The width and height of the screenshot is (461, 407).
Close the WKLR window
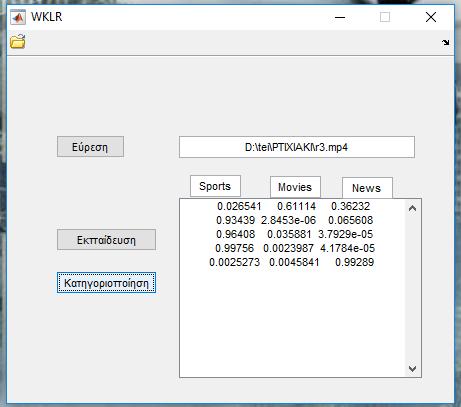point(431,17)
